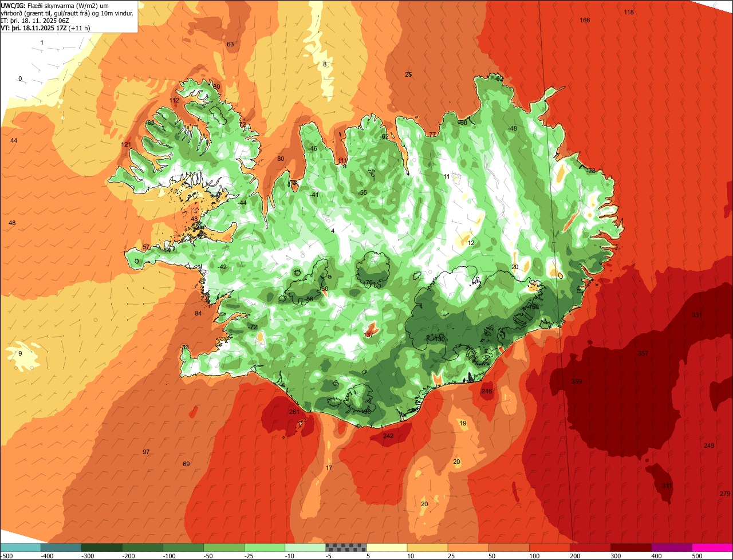Click the map value 249
Image resolution: width=733 pixels, height=560 pixels.
[709, 445]
